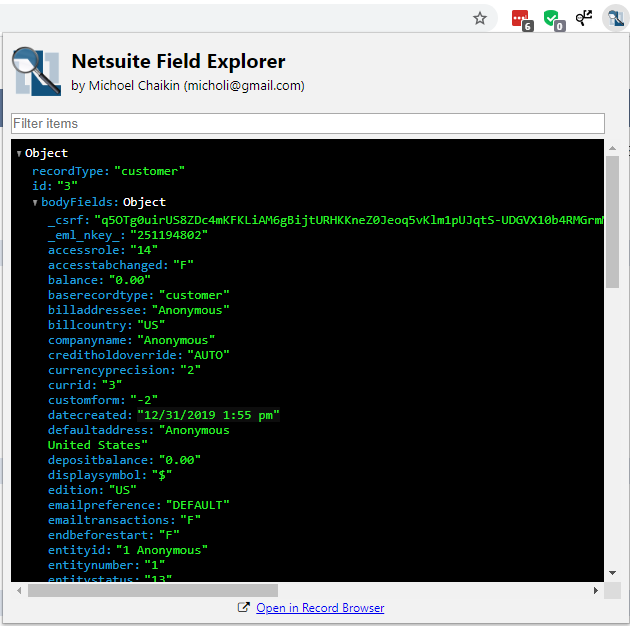Click in the Filter items field

pos(308,124)
